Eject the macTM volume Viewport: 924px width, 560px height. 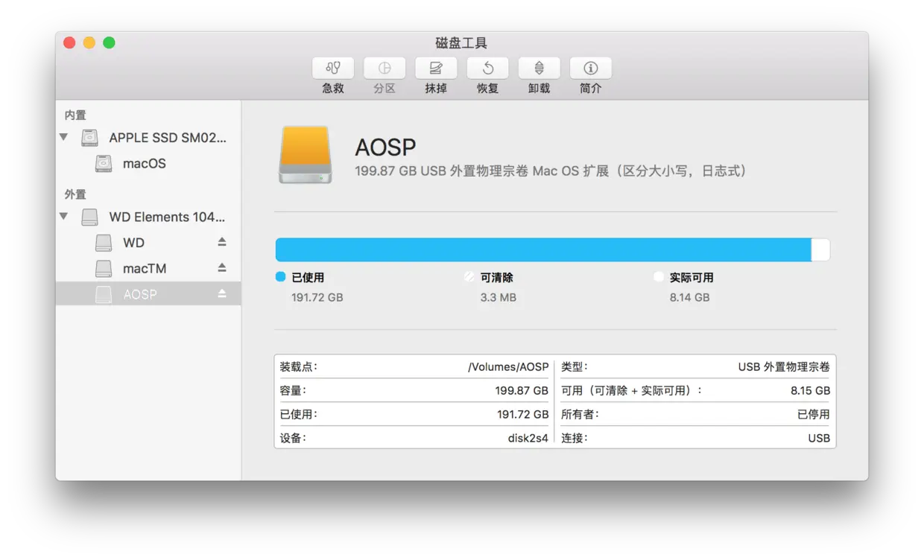[x=222, y=268]
